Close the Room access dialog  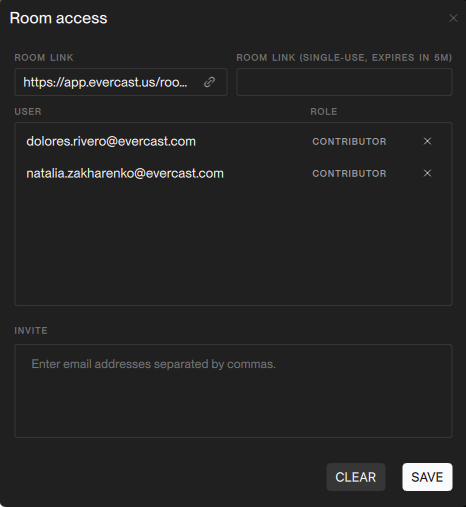pyautogui.click(x=453, y=18)
